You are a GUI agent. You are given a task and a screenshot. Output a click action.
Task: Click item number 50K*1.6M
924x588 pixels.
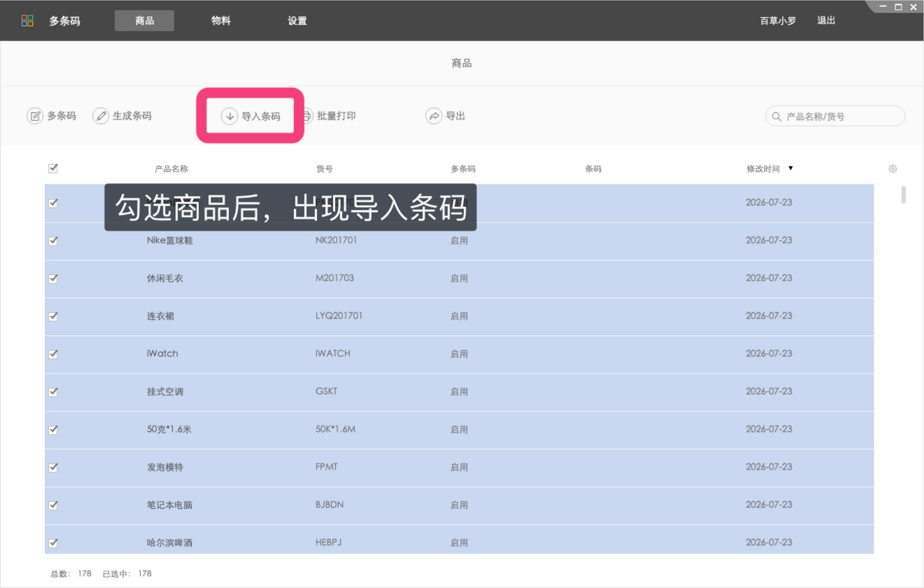pos(335,429)
